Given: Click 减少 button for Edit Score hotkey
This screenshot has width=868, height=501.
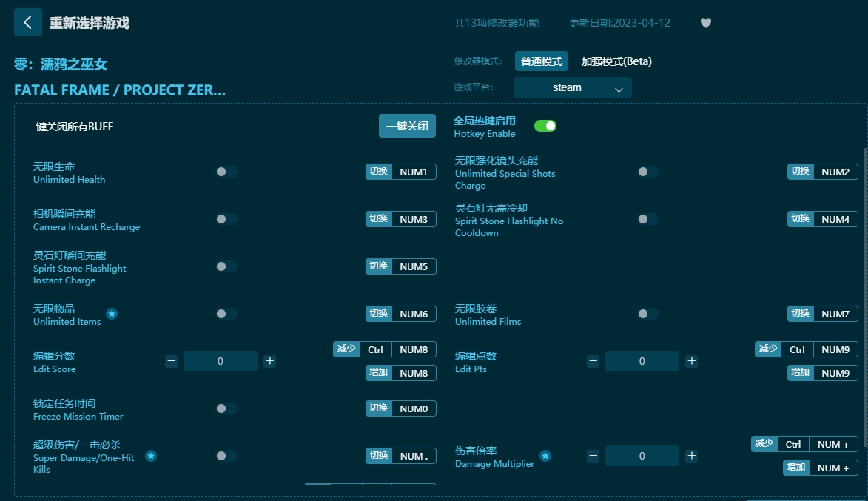Looking at the screenshot, I should 346,349.
